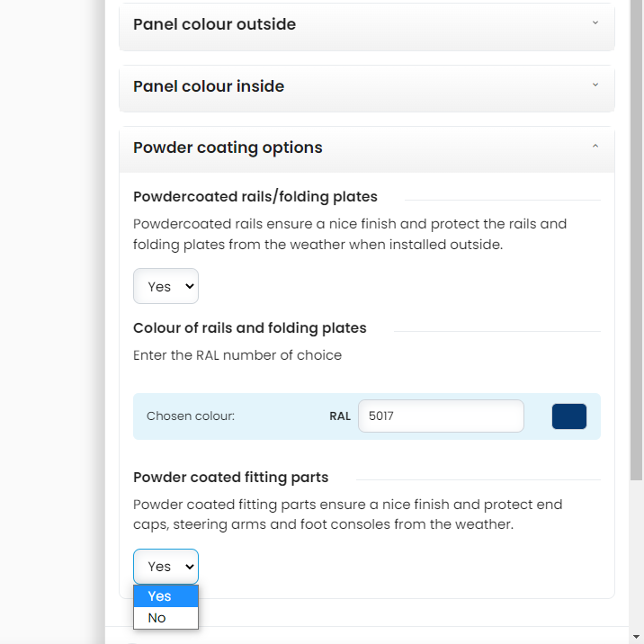Click the chevron beside Panel colour inside
This screenshot has height=644, width=644.
595,85
